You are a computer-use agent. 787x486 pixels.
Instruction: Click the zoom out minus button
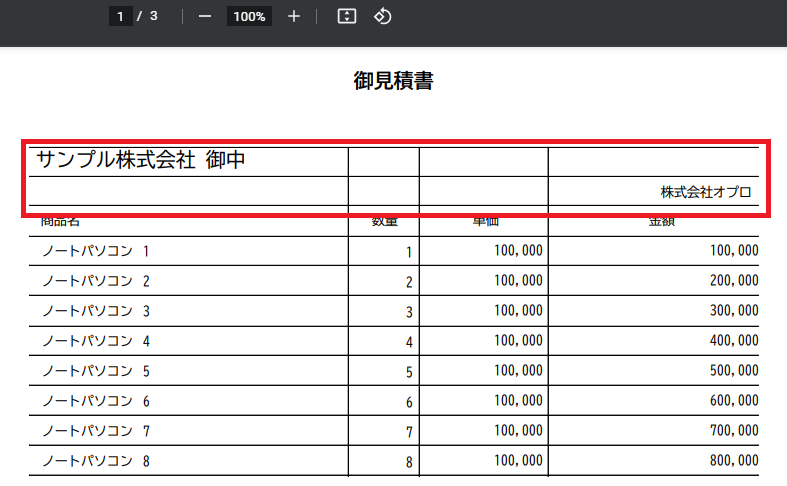tap(205, 16)
